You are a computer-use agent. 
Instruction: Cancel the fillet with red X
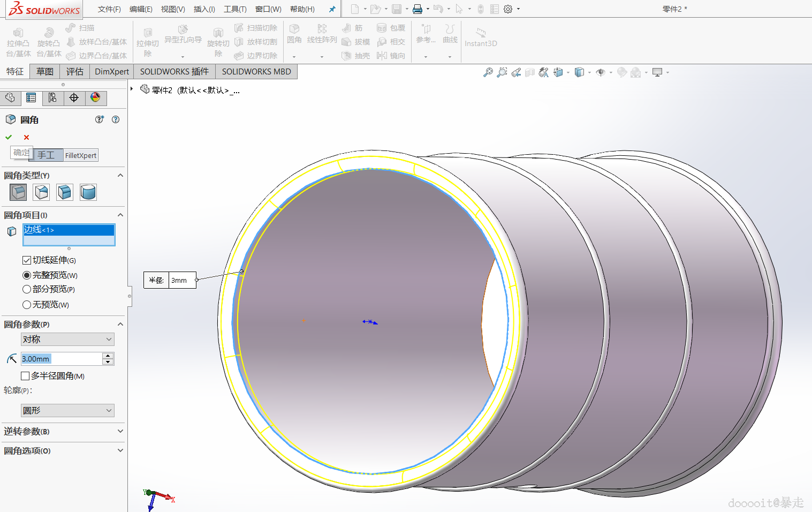click(26, 137)
